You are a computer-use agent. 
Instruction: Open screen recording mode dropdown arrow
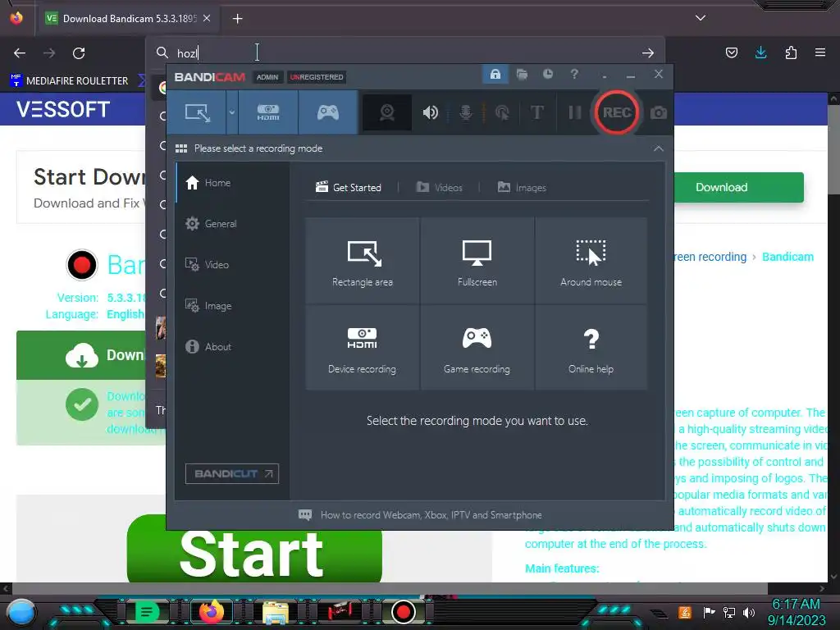232,112
